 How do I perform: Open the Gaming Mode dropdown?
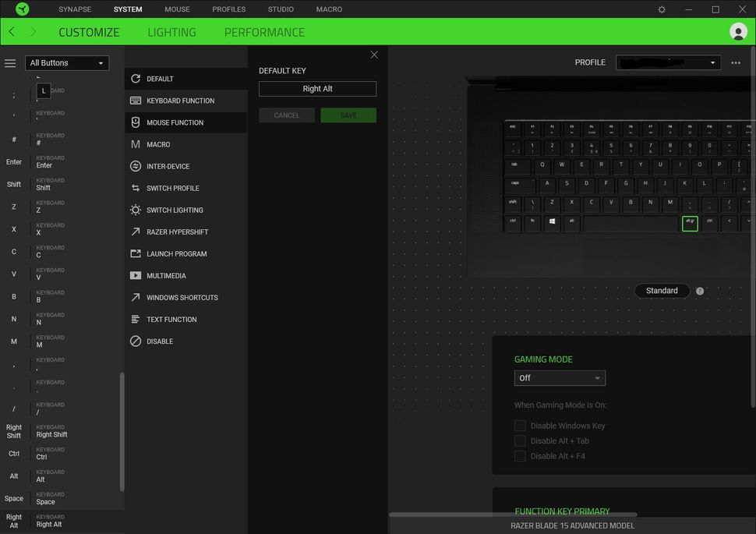pos(560,377)
